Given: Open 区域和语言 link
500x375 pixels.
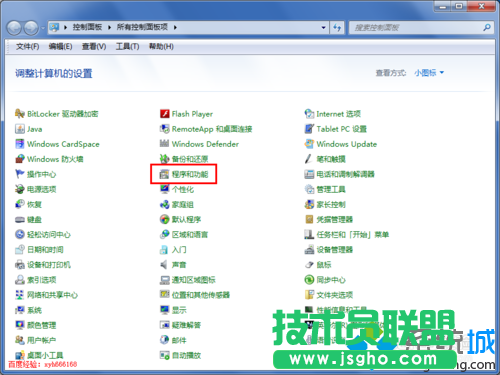Looking at the screenshot, I should [190, 234].
